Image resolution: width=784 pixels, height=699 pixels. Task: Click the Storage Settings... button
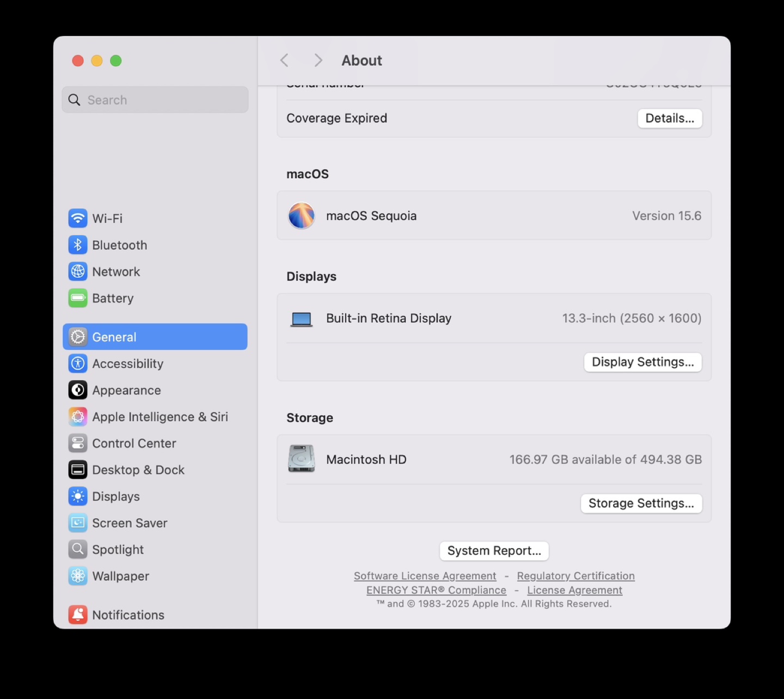pos(641,503)
